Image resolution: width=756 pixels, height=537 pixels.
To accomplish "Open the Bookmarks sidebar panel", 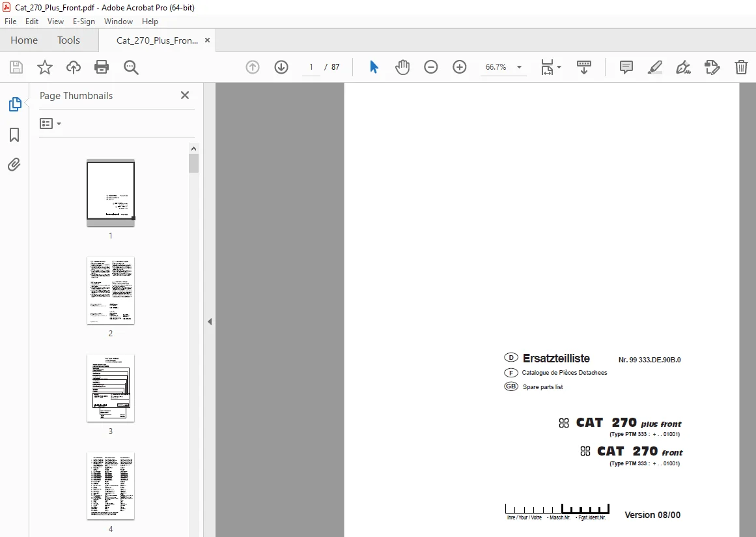I will [x=14, y=135].
